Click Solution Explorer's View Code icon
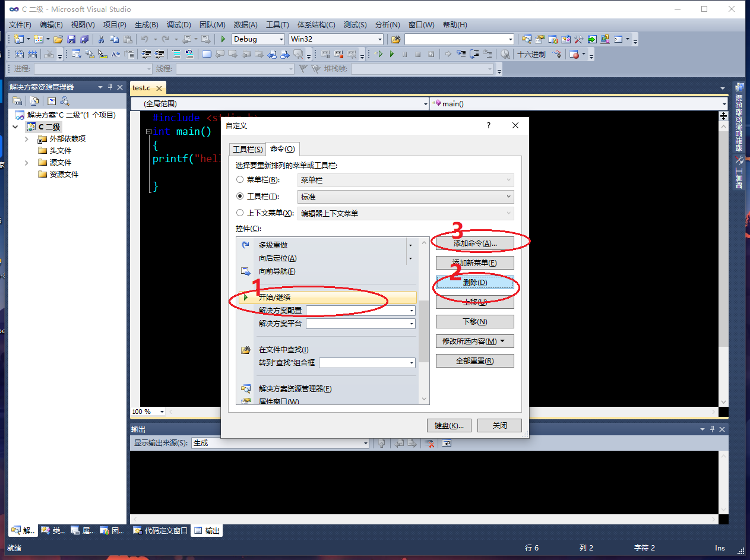Image resolution: width=750 pixels, height=560 pixels. (x=52, y=101)
